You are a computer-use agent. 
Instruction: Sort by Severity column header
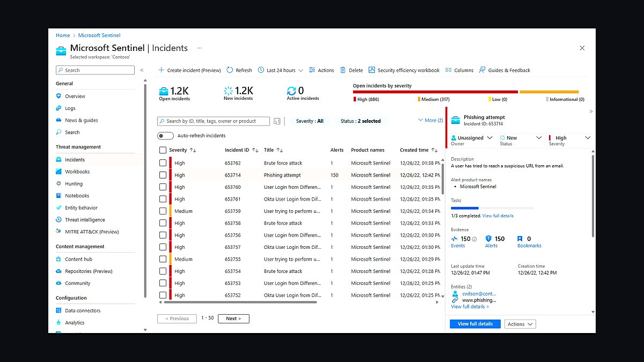(x=183, y=150)
